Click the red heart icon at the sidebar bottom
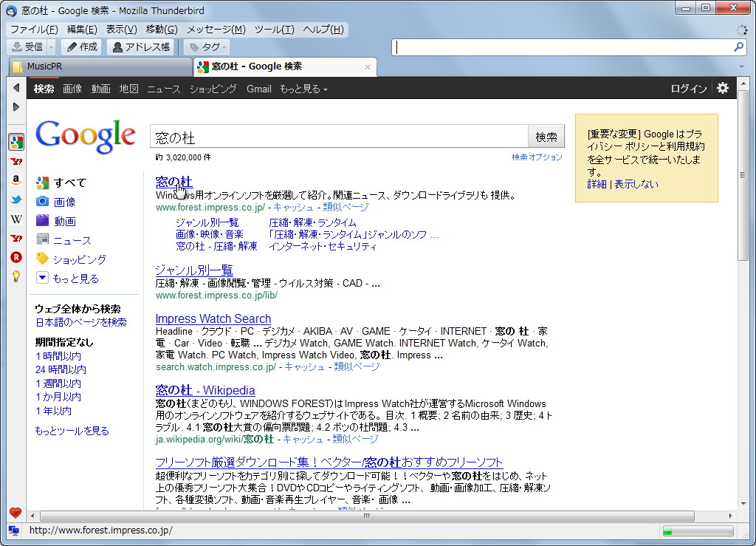 coord(16,513)
